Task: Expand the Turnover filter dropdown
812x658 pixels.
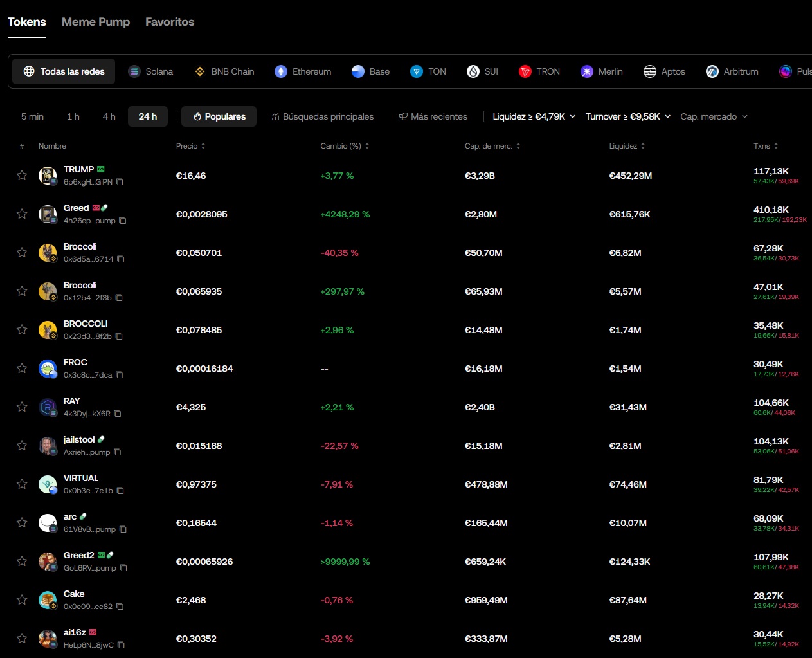Action: point(627,116)
